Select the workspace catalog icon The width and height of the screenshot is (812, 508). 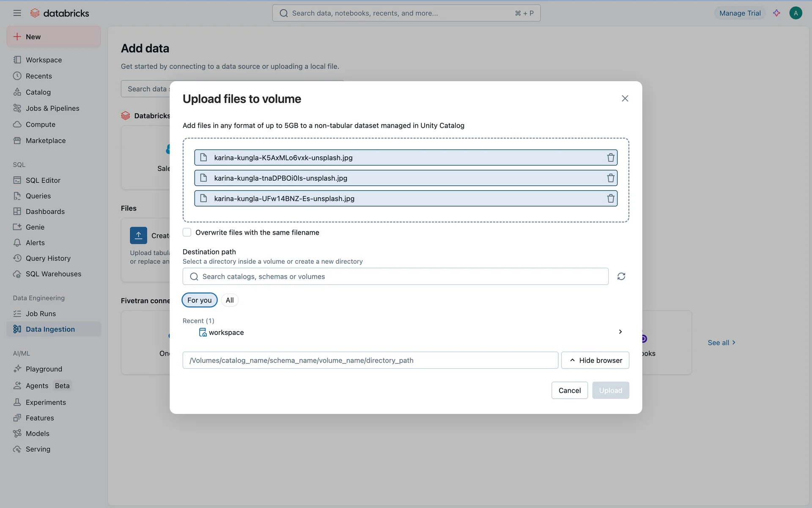pos(203,333)
